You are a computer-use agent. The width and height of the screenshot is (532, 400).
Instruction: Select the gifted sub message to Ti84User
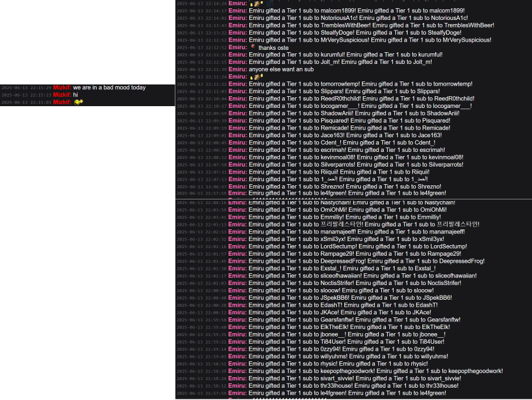(347, 342)
